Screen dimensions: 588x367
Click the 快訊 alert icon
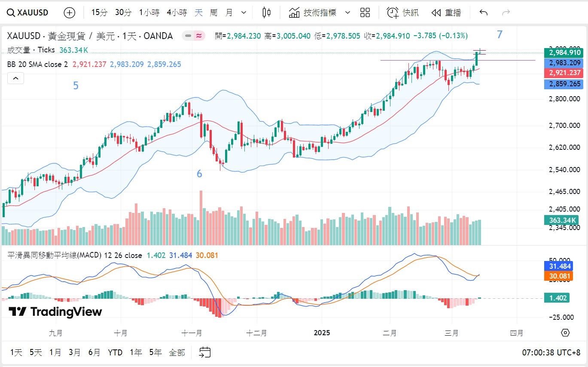point(402,12)
